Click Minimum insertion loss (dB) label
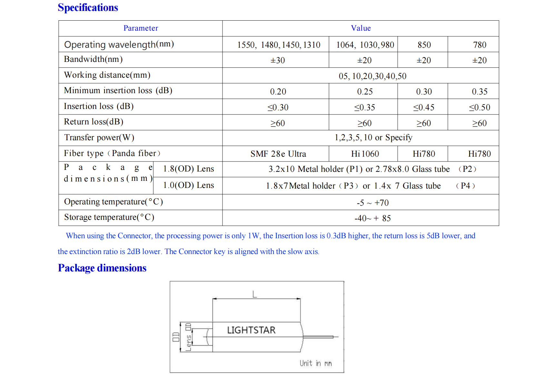 (118, 91)
